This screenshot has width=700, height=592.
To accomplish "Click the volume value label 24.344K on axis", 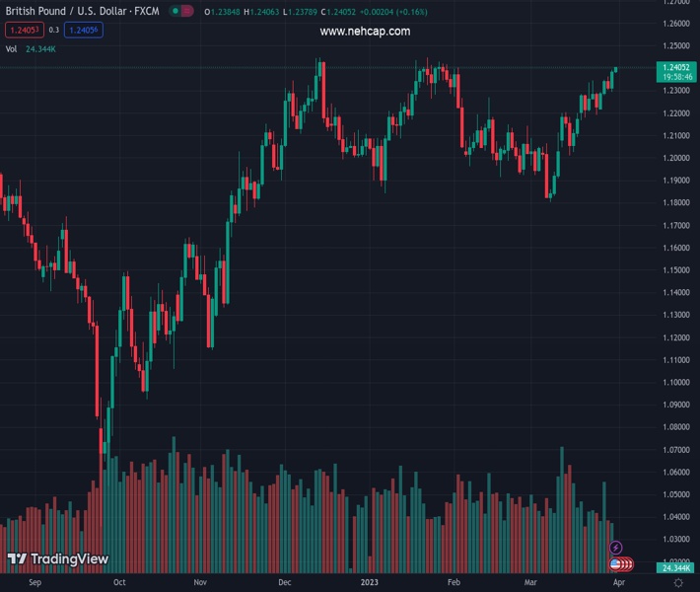I will click(x=675, y=567).
